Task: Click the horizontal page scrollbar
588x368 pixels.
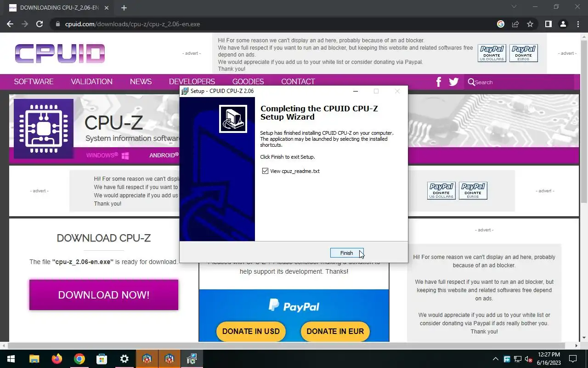Action: 287,345
